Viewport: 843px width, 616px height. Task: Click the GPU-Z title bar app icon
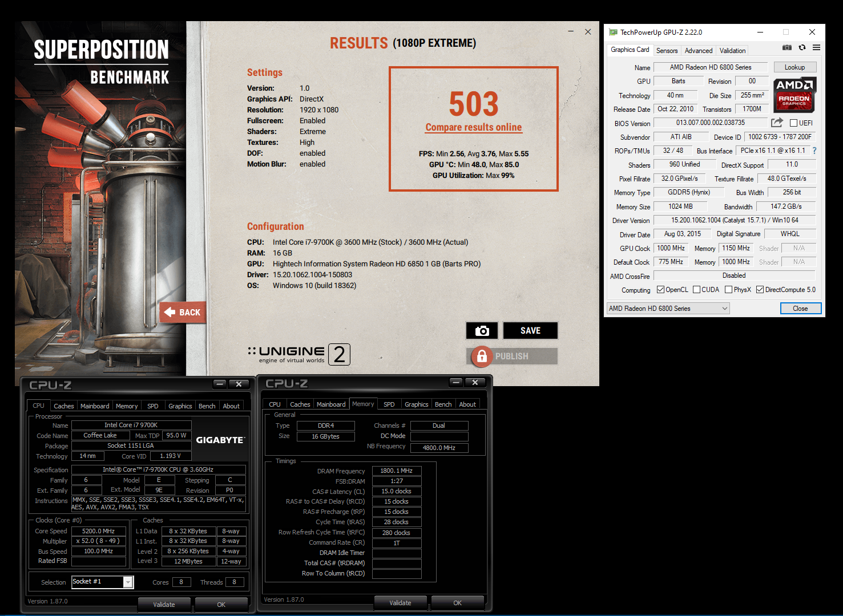(x=613, y=33)
